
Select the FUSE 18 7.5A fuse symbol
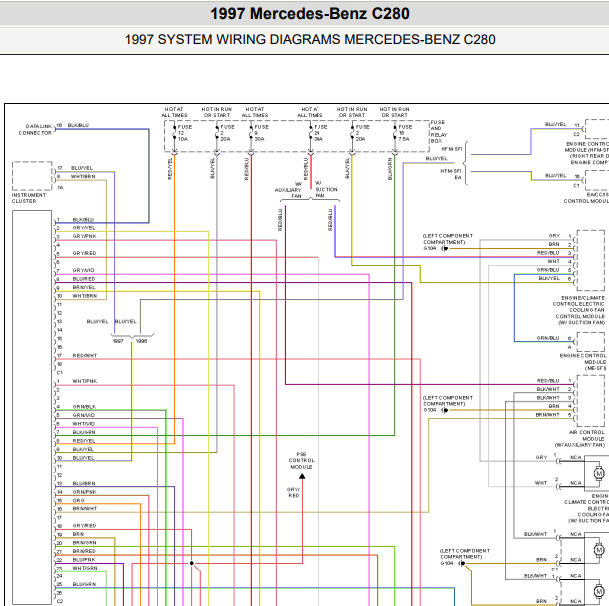pos(395,134)
